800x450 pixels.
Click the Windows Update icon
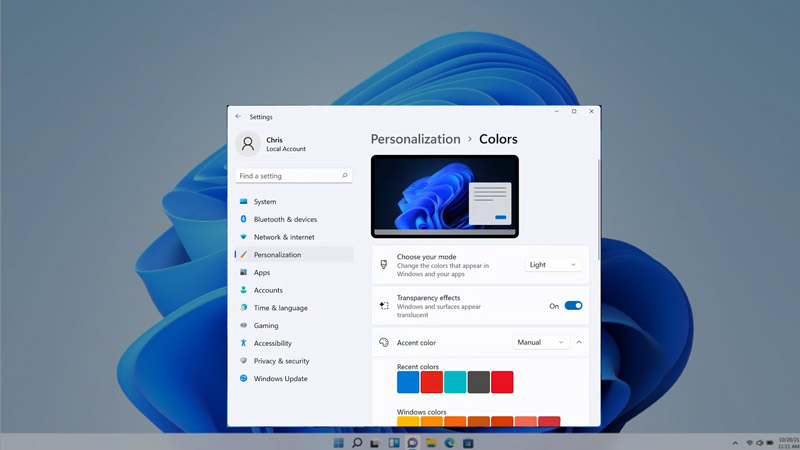click(x=243, y=379)
